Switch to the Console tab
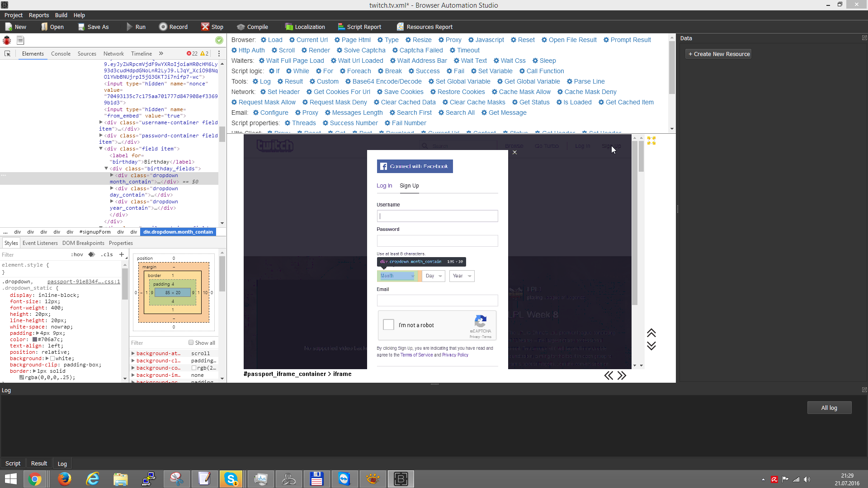This screenshot has width=868, height=488. pos(61,53)
